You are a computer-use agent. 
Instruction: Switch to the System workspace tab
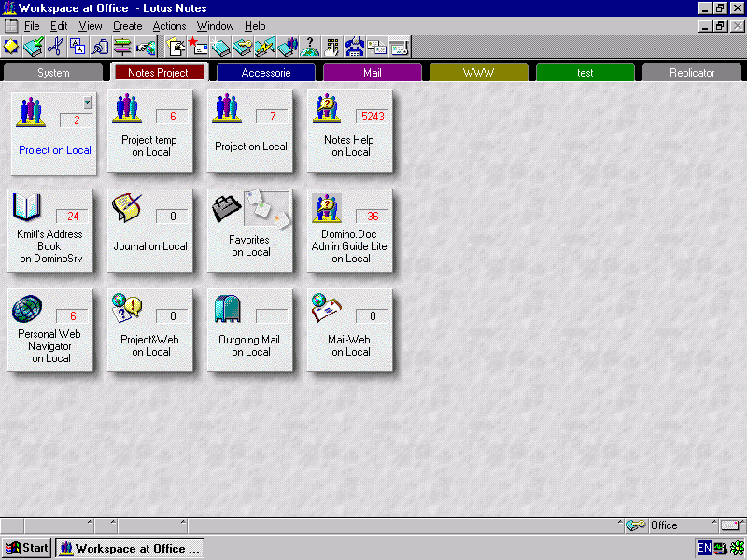(x=53, y=73)
